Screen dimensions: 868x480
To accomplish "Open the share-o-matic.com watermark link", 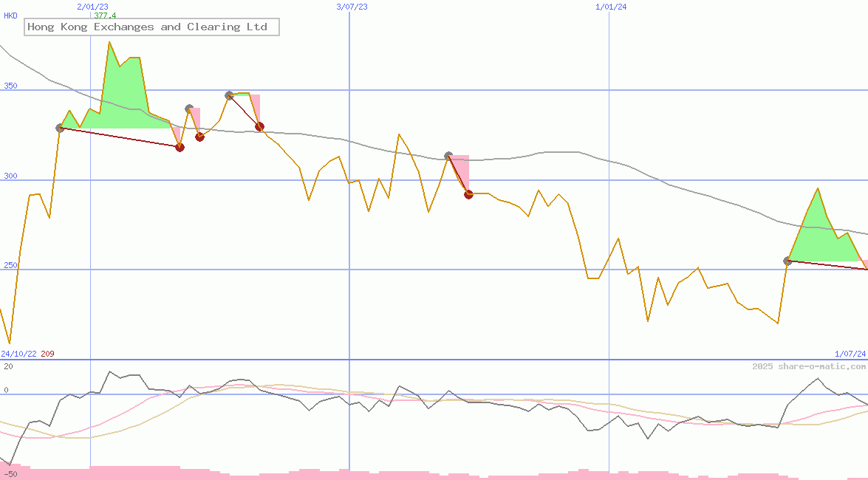I will [809, 366].
